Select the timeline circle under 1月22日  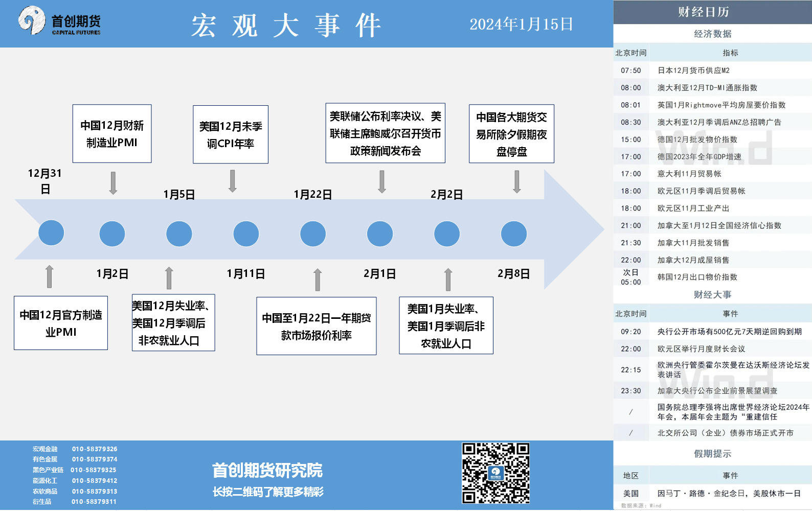(x=313, y=234)
